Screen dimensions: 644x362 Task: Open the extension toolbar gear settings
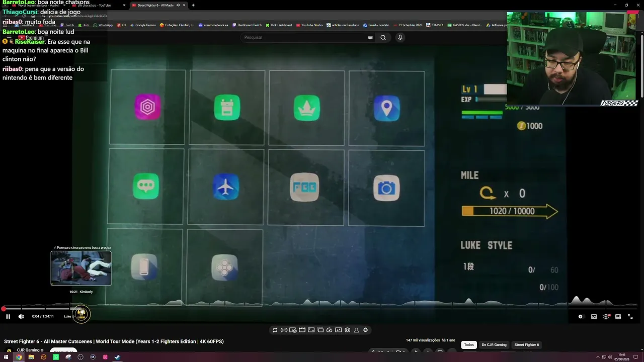(x=365, y=330)
